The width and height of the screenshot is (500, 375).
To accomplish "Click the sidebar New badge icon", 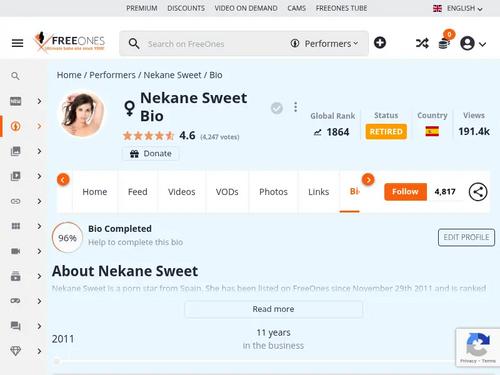I will (15, 101).
